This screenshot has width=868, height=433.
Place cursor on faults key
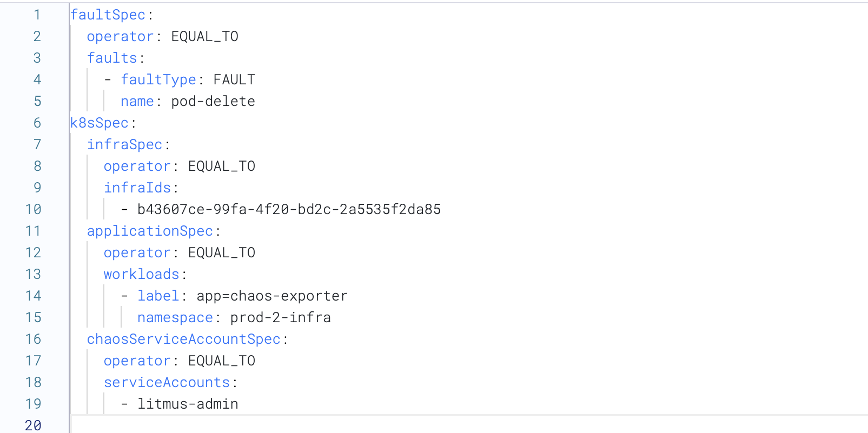click(x=112, y=58)
